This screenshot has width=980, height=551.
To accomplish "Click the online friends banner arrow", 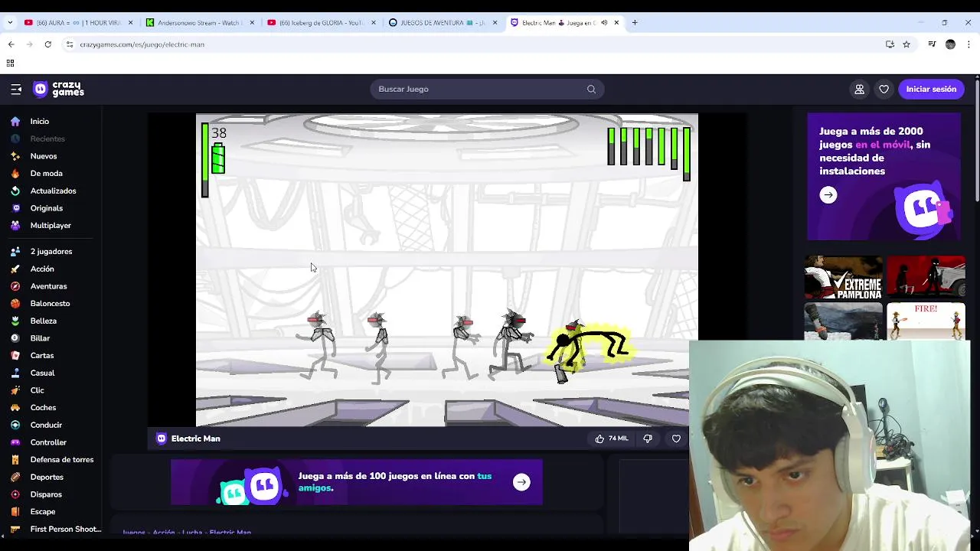I will [521, 482].
